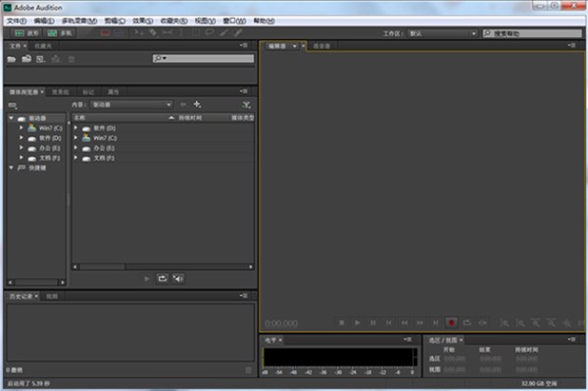Viewport: 588px width, 391px height.
Task: Click the red Record button
Action: [451, 322]
